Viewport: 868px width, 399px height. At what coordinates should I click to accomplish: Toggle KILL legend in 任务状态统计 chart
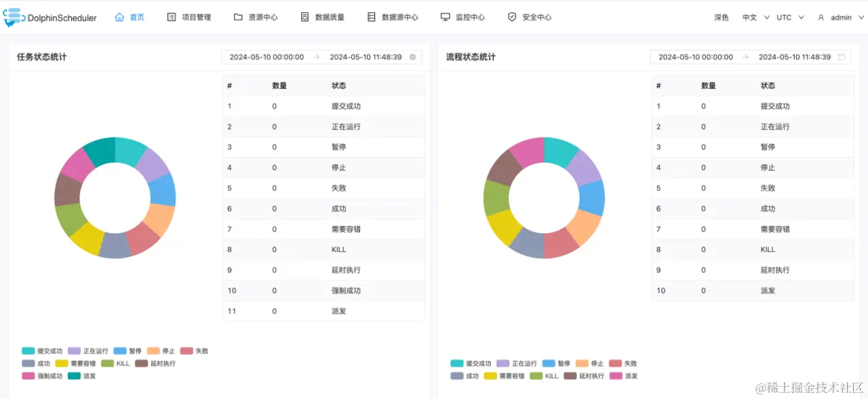tap(115, 363)
